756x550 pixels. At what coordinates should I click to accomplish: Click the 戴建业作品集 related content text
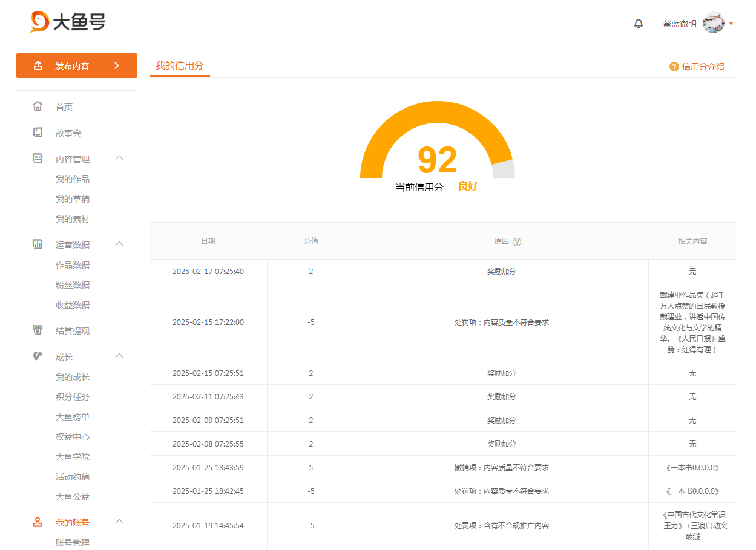[x=692, y=322]
